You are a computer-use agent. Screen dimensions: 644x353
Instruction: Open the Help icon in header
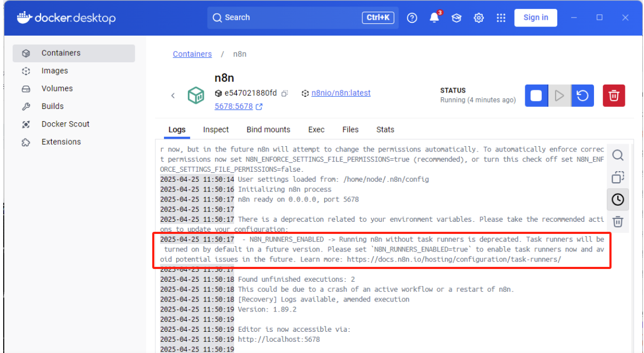(412, 18)
